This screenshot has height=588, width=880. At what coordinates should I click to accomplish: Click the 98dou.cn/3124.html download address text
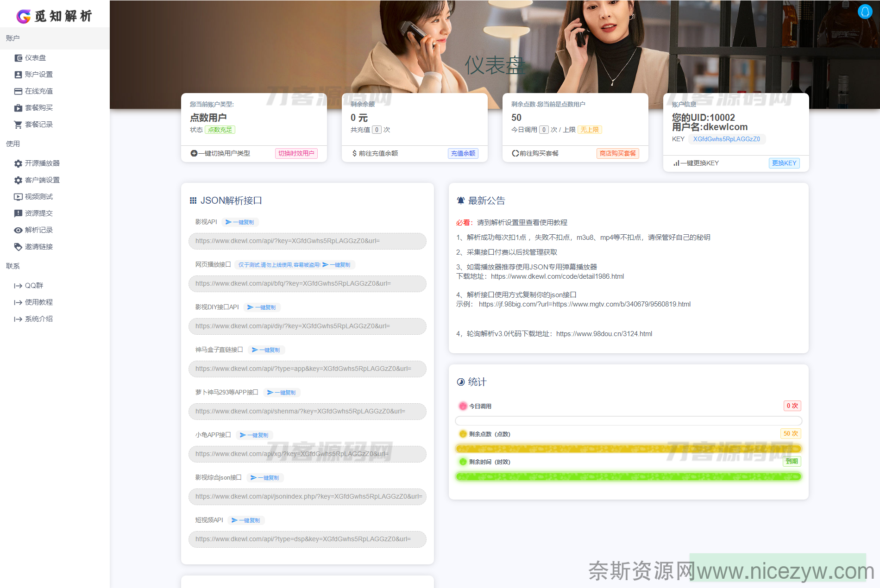tap(604, 334)
